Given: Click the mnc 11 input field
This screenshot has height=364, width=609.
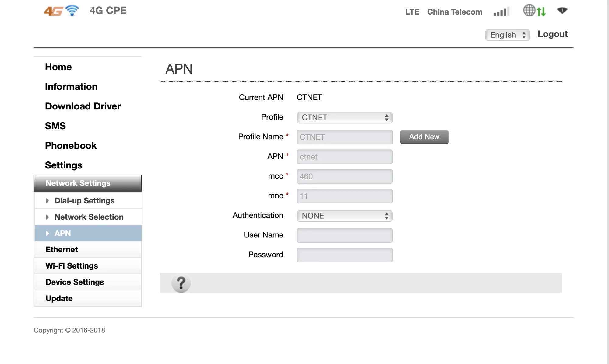Looking at the screenshot, I should [344, 196].
